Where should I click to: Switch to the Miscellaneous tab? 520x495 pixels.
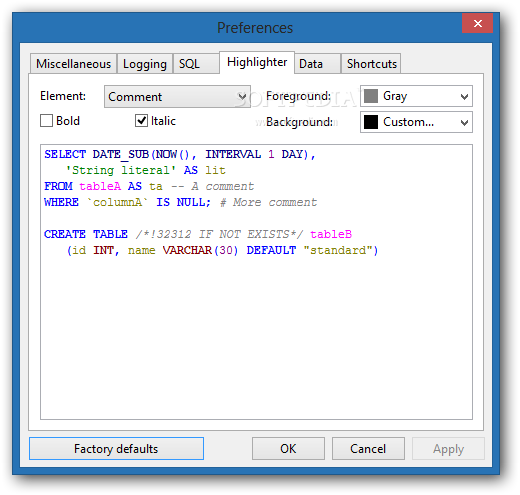73,63
